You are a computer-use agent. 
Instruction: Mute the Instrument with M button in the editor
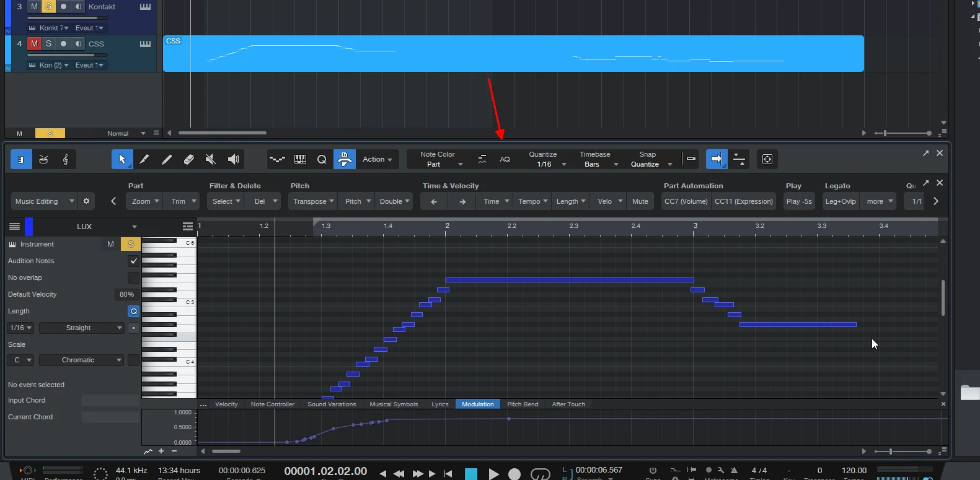tap(110, 244)
